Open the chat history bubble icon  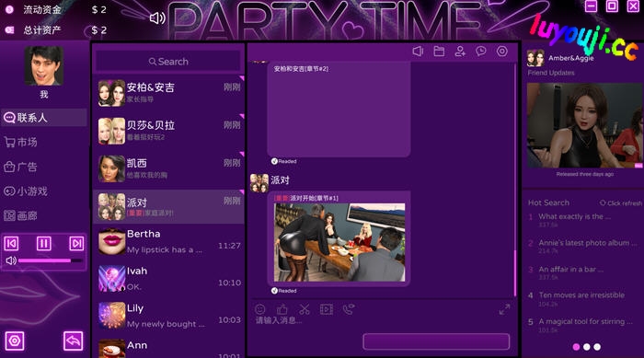click(x=481, y=52)
